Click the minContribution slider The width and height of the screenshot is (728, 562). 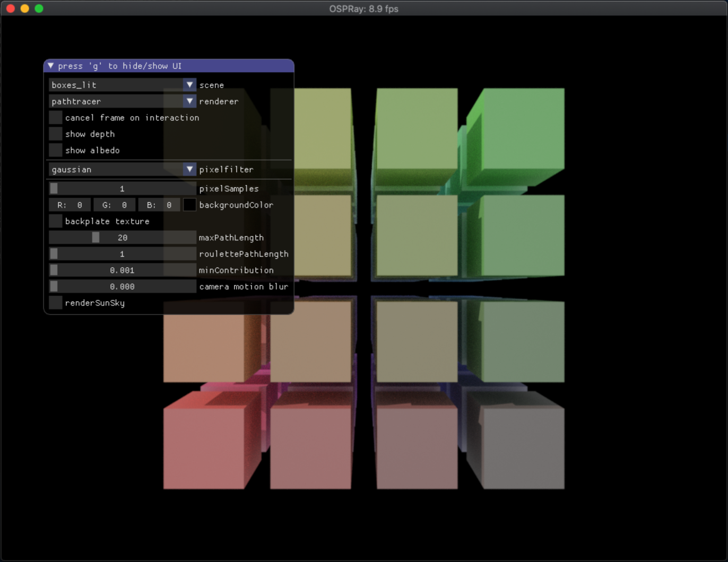(123, 270)
